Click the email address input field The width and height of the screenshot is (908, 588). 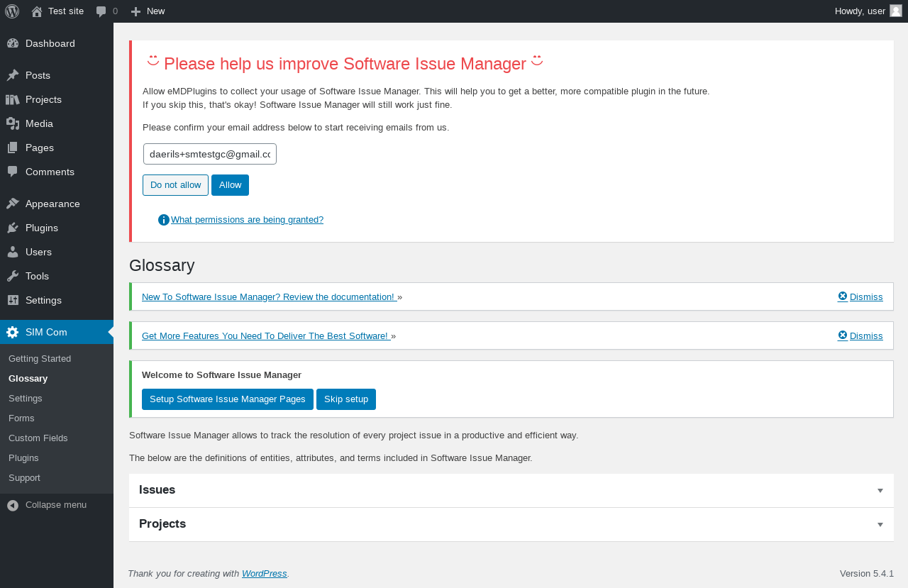pyautogui.click(x=210, y=154)
